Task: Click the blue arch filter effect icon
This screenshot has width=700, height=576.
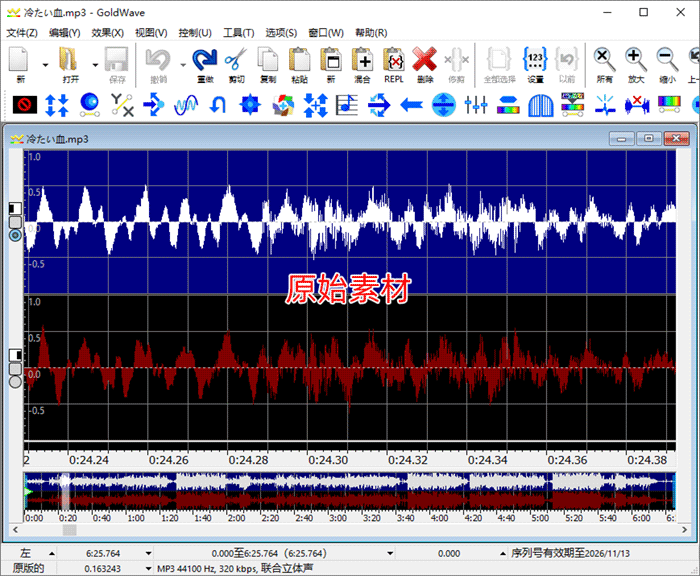Action: 541,106
